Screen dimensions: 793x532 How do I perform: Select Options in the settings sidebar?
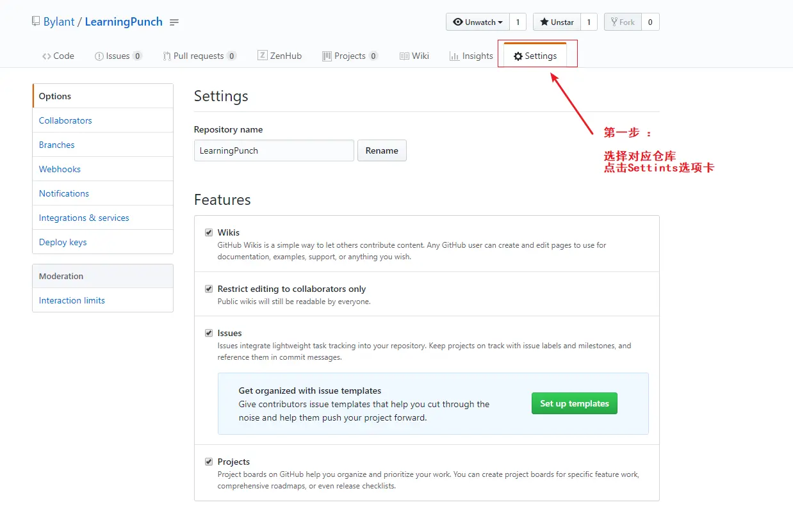(x=102, y=96)
